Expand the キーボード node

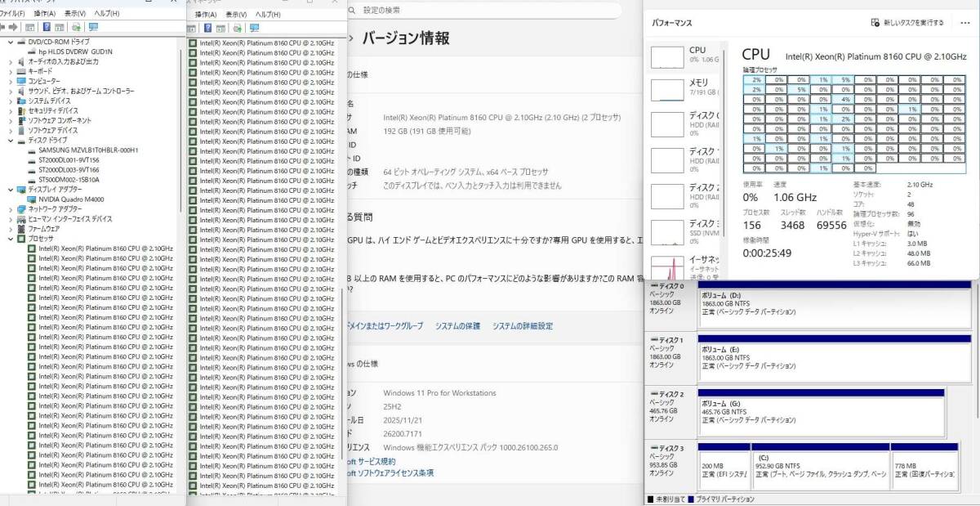click(x=11, y=71)
